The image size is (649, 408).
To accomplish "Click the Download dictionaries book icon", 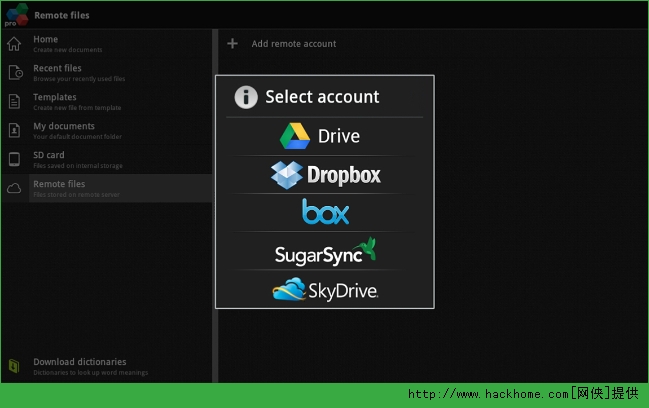I will 15,366.
